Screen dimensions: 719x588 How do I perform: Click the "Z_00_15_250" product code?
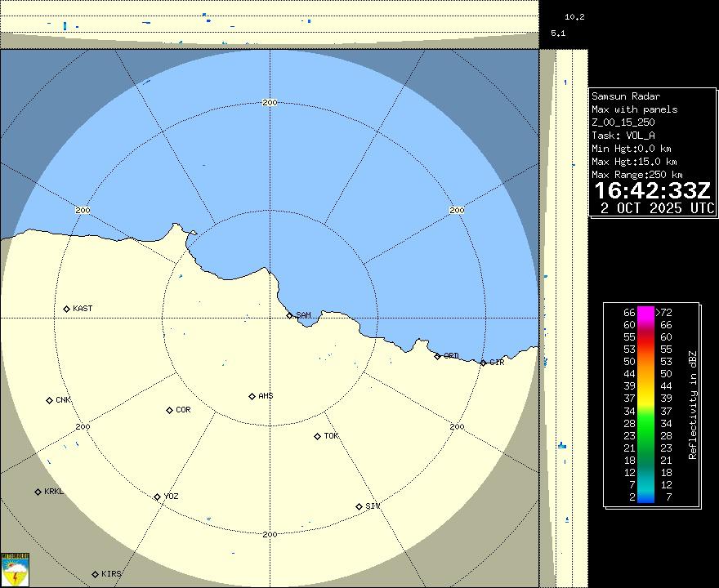point(623,122)
